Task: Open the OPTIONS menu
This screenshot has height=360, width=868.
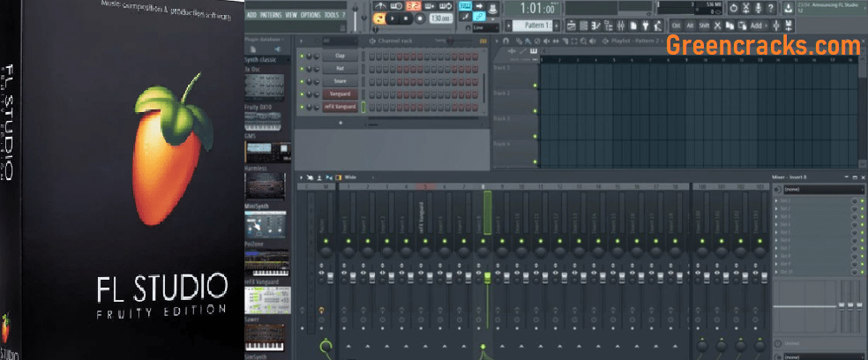Action: (311, 15)
